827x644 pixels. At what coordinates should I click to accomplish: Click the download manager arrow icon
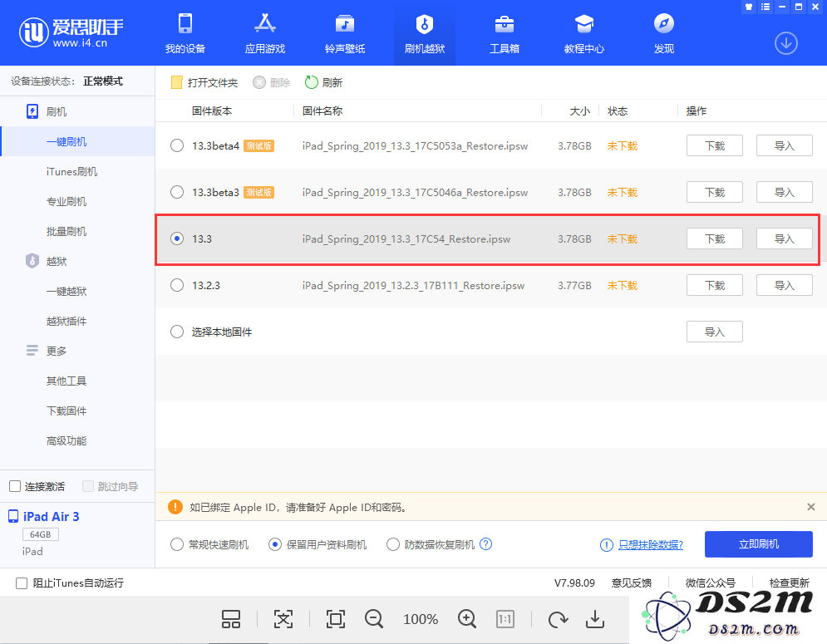(786, 43)
